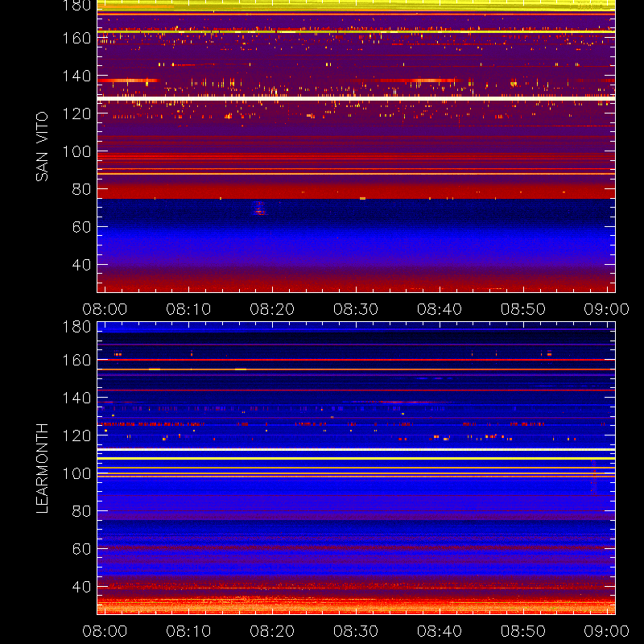Click the LEARMONTH axis label
644x644 pixels.
[x=42, y=469]
